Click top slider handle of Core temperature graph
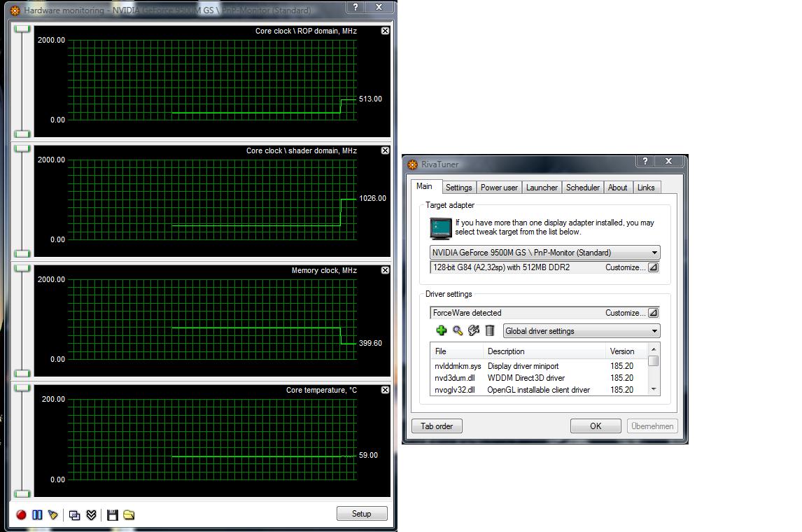 (x=22, y=388)
